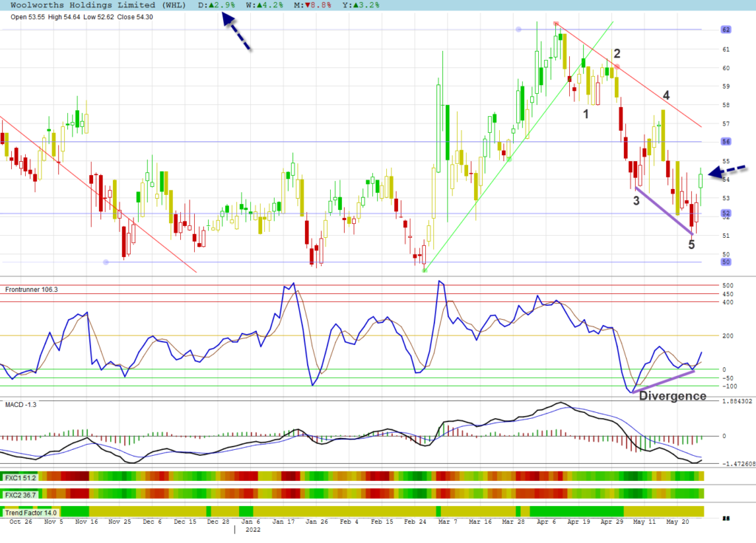Click the Dec 6 date label
This screenshot has height=543, width=756.
pyautogui.click(x=152, y=522)
